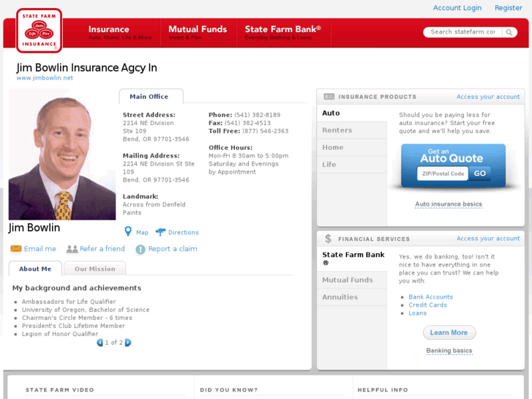The height and width of the screenshot is (399, 532).
Task: Click the insurance products card icon
Action: (x=329, y=97)
